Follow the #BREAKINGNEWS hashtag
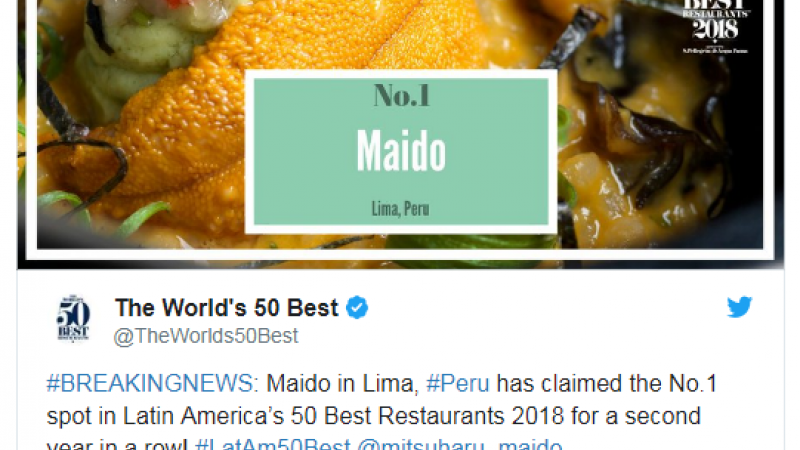 click(153, 383)
